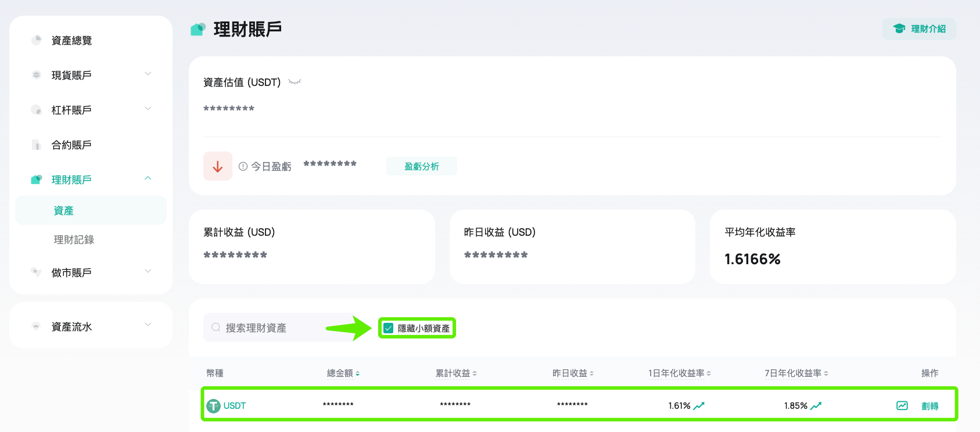Viewport: 980px width, 432px height.
Task: Click the 操作 column header
Action: [x=930, y=373]
